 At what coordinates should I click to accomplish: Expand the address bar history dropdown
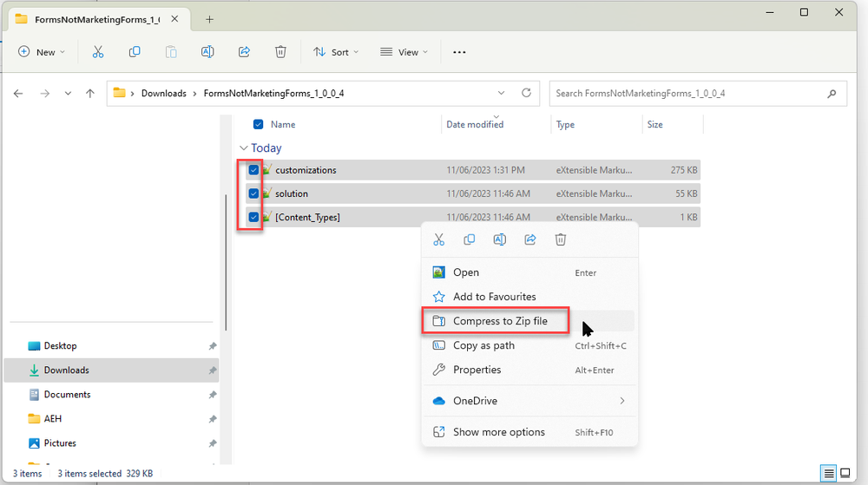coord(501,93)
